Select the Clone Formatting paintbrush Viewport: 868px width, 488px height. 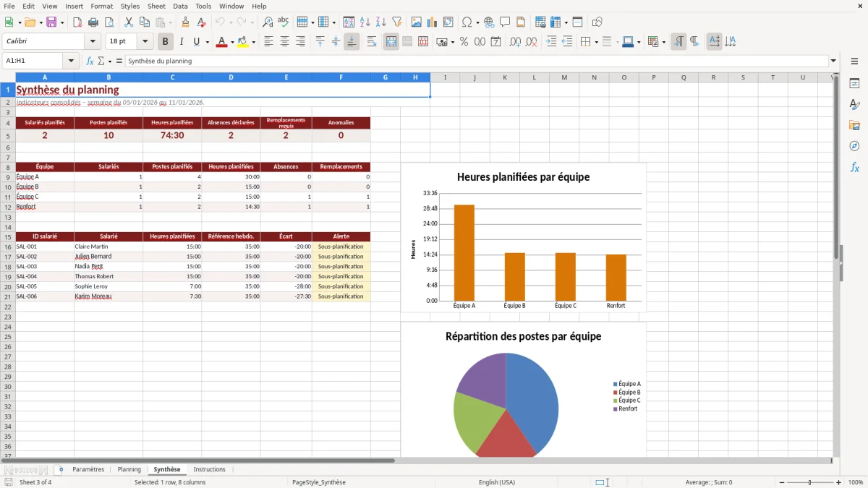(x=185, y=22)
